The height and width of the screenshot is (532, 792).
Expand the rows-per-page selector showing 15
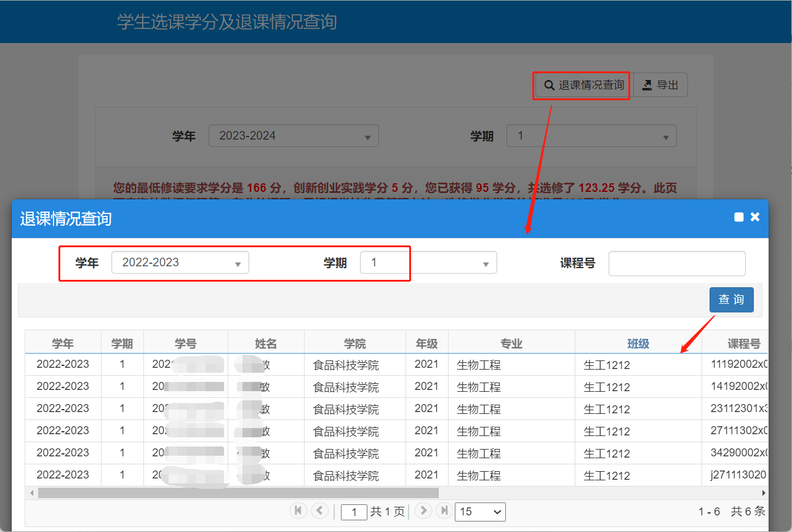click(480, 512)
